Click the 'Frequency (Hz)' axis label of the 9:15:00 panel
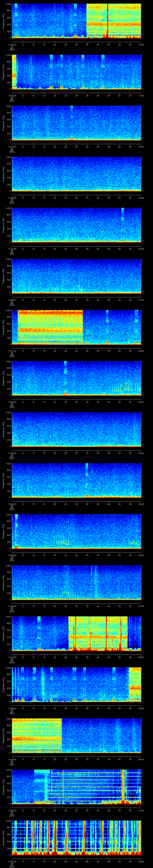The height and width of the screenshot is (868, 153). [4, 21]
